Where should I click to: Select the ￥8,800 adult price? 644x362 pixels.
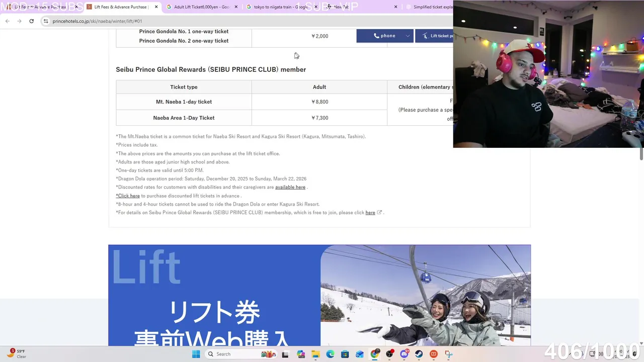(x=319, y=102)
